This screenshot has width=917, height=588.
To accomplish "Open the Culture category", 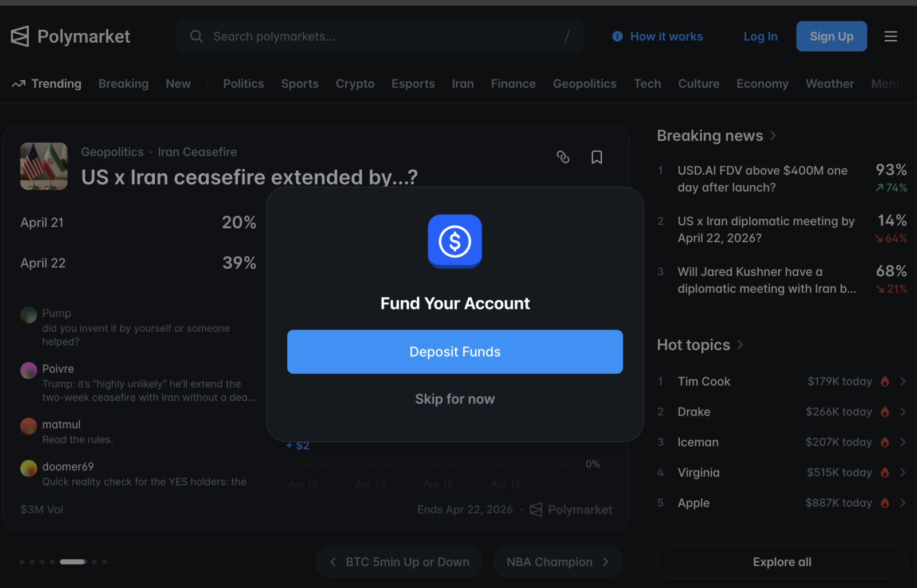I will pyautogui.click(x=699, y=84).
